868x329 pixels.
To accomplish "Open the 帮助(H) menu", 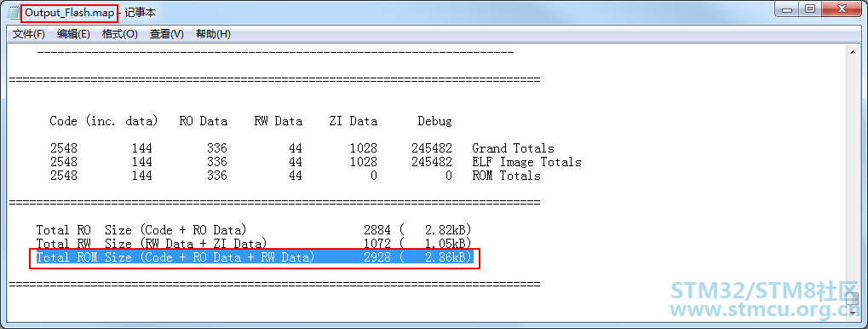I will coord(213,34).
